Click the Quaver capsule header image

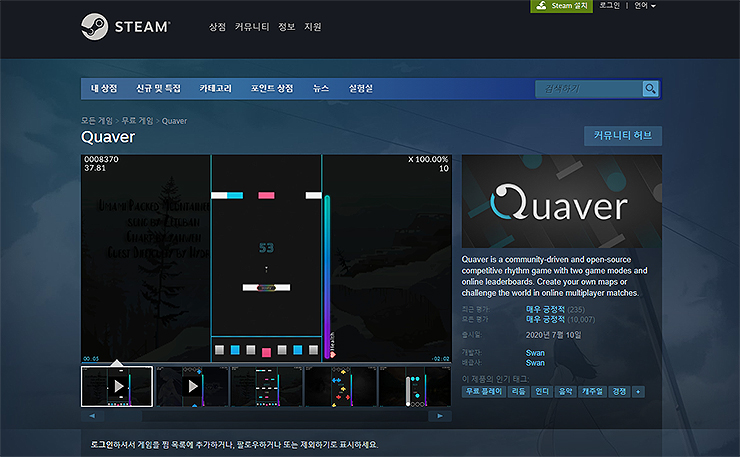tap(562, 201)
